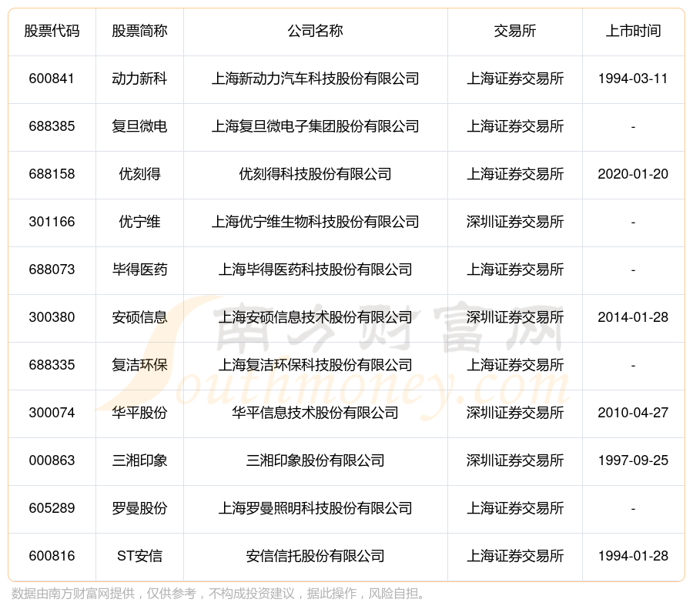Click listing date 1994-03-11

click(633, 79)
